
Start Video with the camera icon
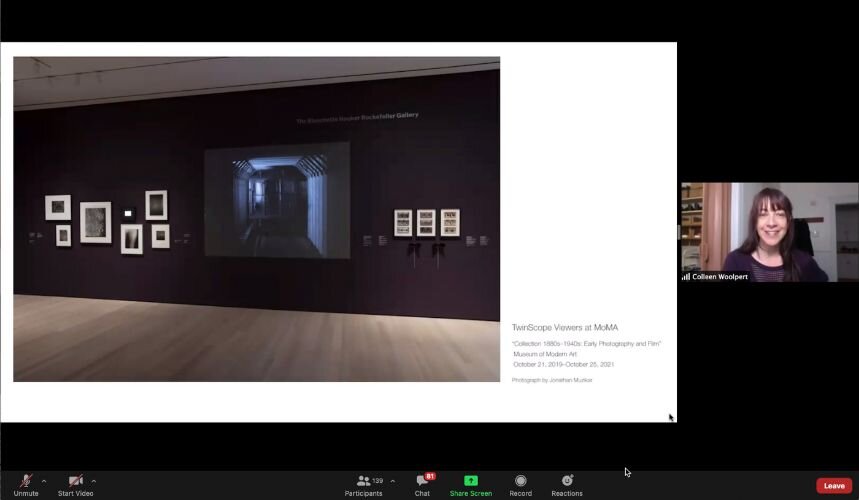(x=76, y=485)
